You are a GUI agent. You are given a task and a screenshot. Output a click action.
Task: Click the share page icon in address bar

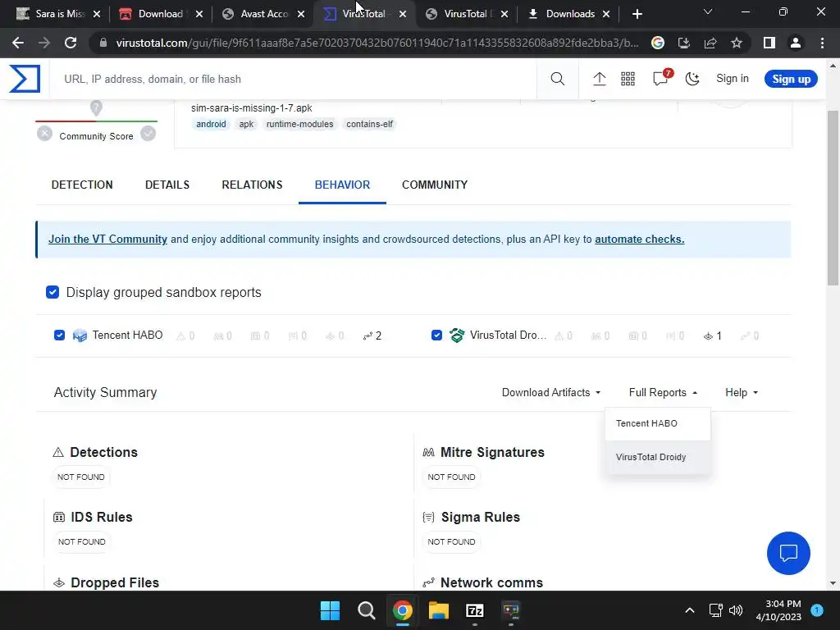coord(710,43)
